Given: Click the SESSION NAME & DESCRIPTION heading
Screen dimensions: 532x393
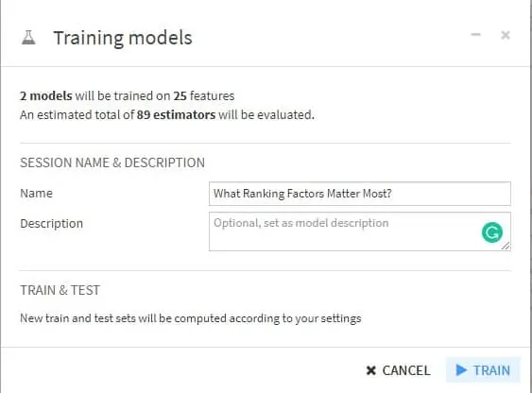Looking at the screenshot, I should coord(112,162).
